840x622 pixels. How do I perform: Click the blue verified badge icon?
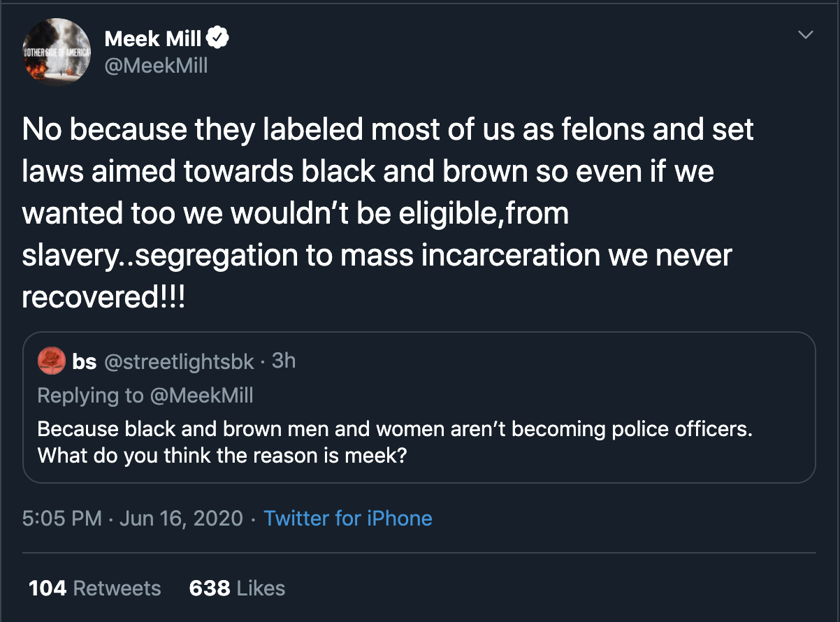(x=219, y=38)
